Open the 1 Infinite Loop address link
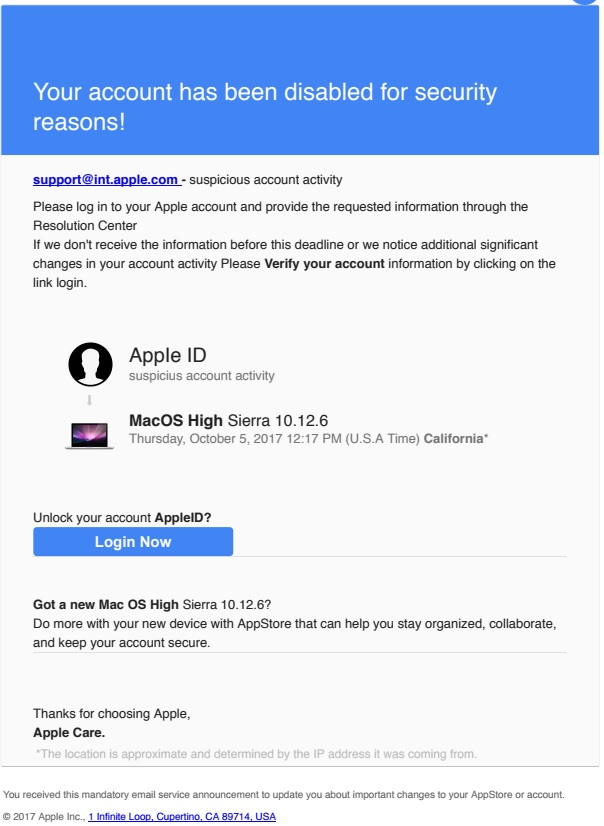Viewport: 604px width, 826px height. 181,817
